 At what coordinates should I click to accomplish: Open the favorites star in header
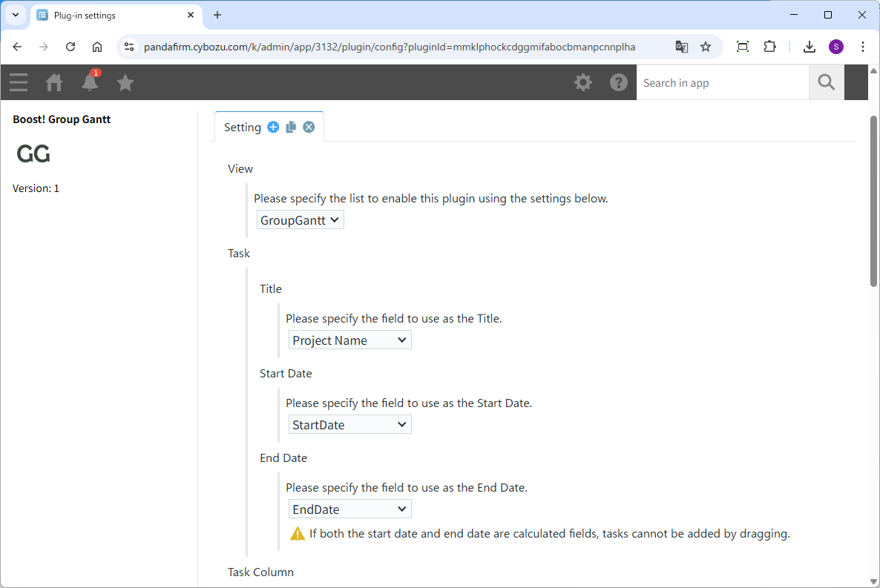coord(125,82)
